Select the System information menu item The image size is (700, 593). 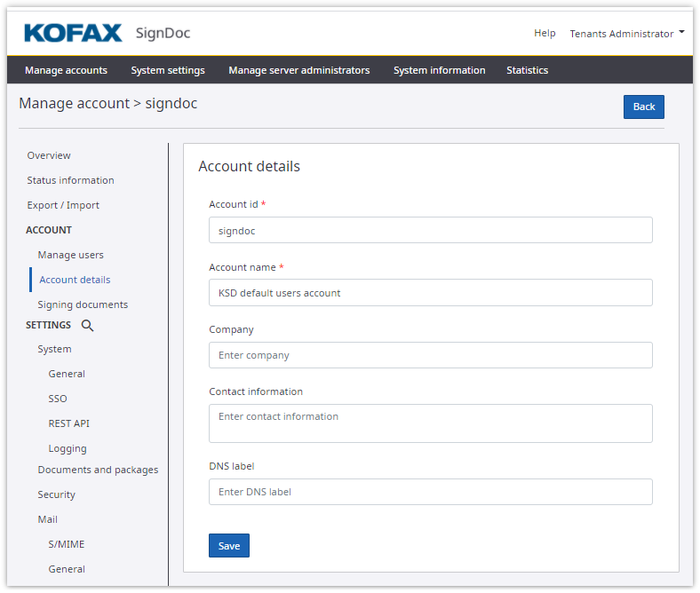(x=439, y=70)
